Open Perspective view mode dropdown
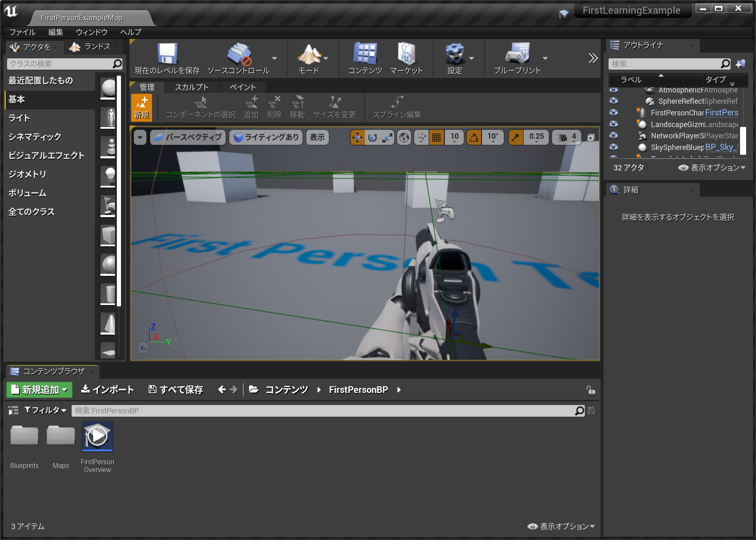Viewport: 756px width, 540px height. pyautogui.click(x=188, y=137)
